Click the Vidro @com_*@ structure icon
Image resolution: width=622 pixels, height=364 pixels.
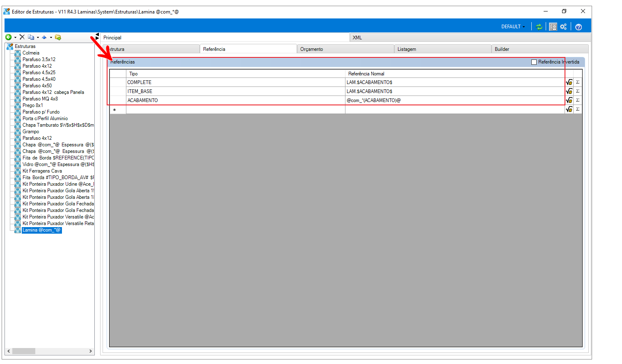[18, 164]
